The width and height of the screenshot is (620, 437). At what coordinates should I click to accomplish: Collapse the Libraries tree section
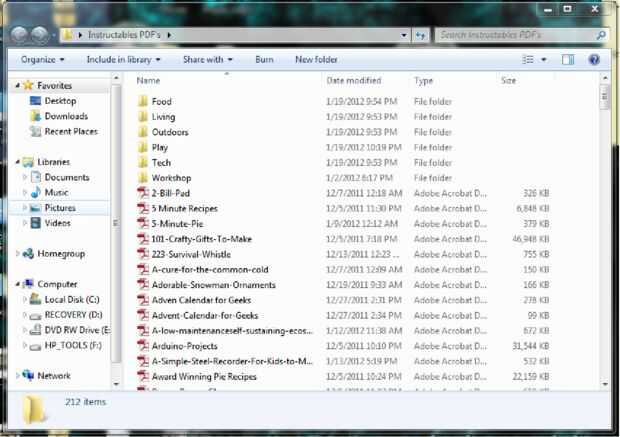click(x=17, y=162)
